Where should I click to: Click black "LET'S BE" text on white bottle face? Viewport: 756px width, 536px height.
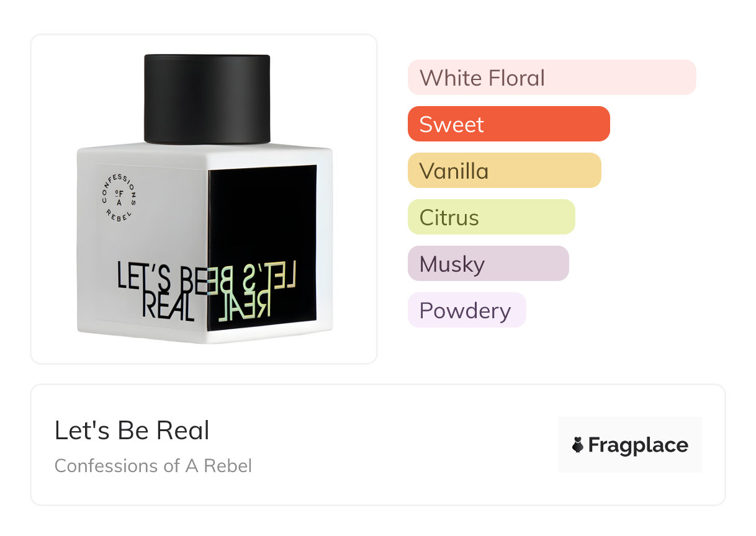(163, 277)
